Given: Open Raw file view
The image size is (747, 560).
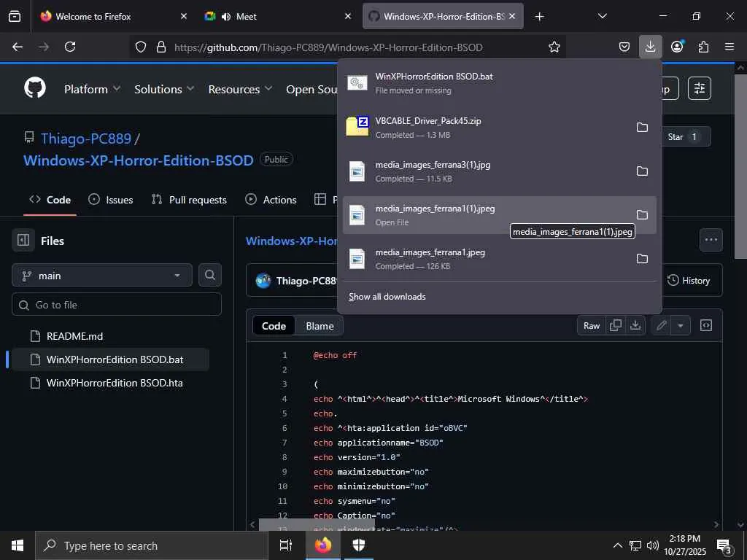Looking at the screenshot, I should (x=591, y=325).
